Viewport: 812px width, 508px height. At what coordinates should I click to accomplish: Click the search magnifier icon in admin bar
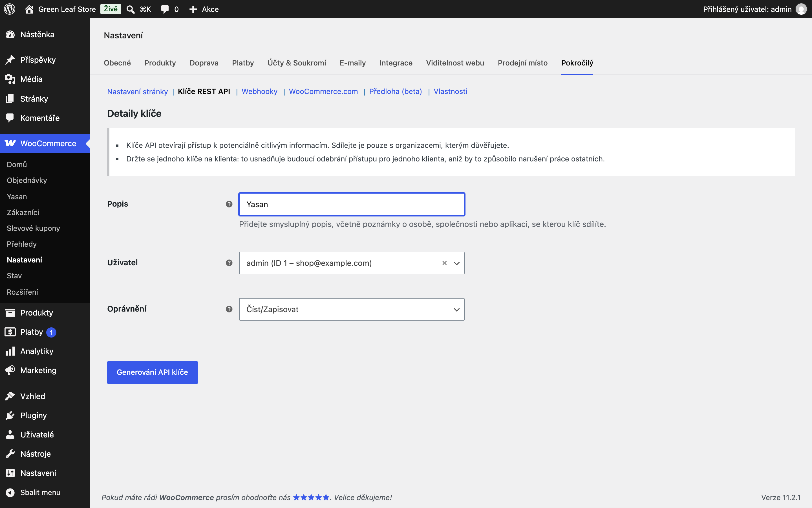[131, 9]
